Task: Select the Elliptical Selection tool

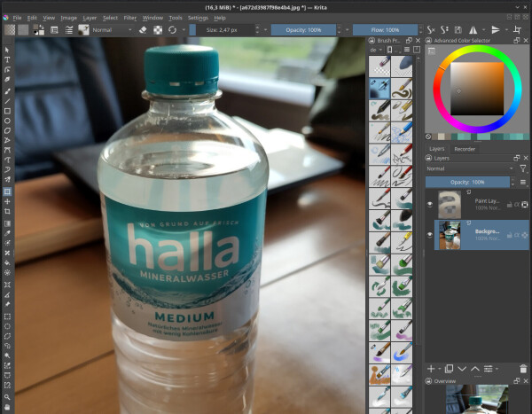Action: click(x=7, y=326)
